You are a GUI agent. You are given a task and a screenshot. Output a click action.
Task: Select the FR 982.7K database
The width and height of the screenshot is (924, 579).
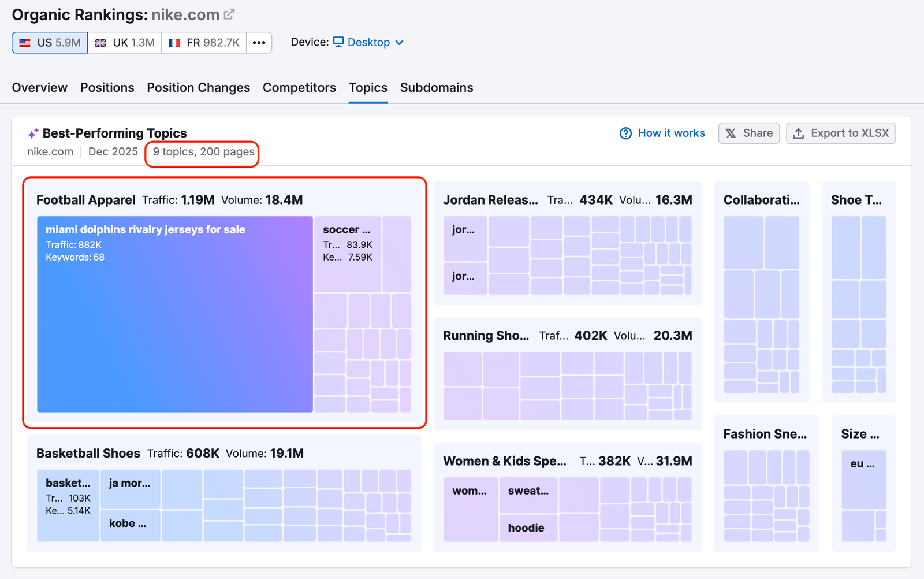(203, 42)
